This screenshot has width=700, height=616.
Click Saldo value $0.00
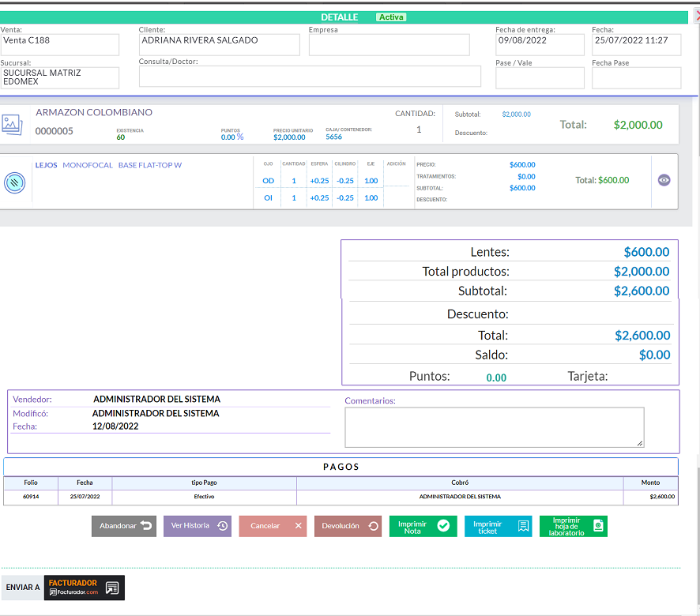point(654,355)
